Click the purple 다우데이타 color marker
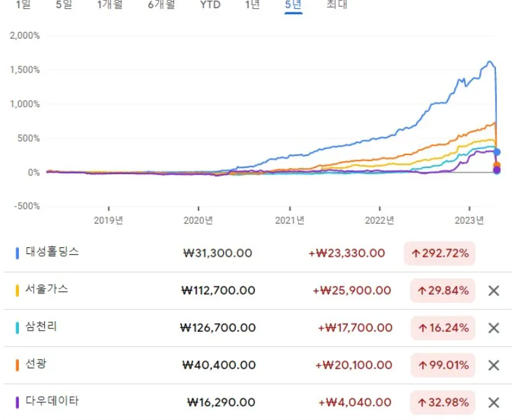Viewport: 517px width, 420px height. 17,402
